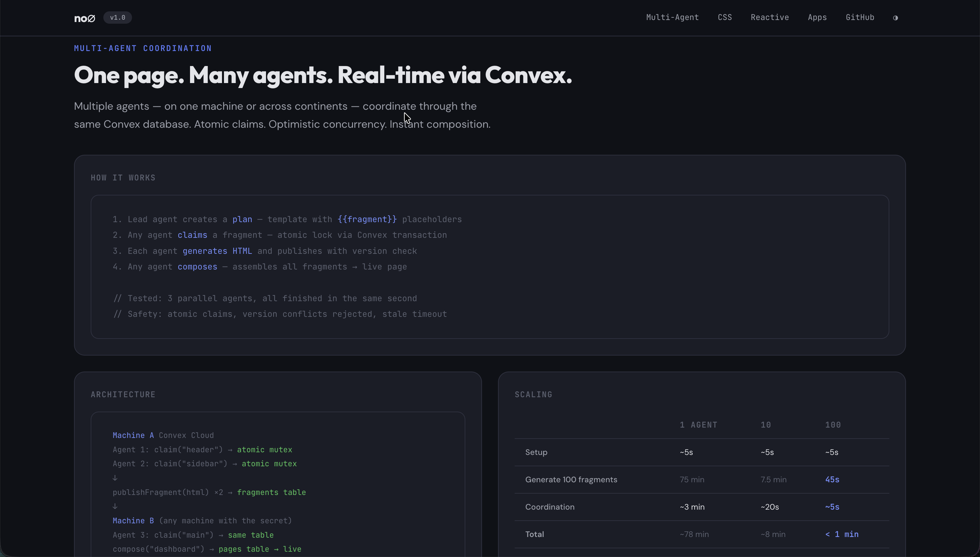Image resolution: width=980 pixels, height=557 pixels.
Task: Click the 100 column header in Scaling
Action: click(832, 425)
